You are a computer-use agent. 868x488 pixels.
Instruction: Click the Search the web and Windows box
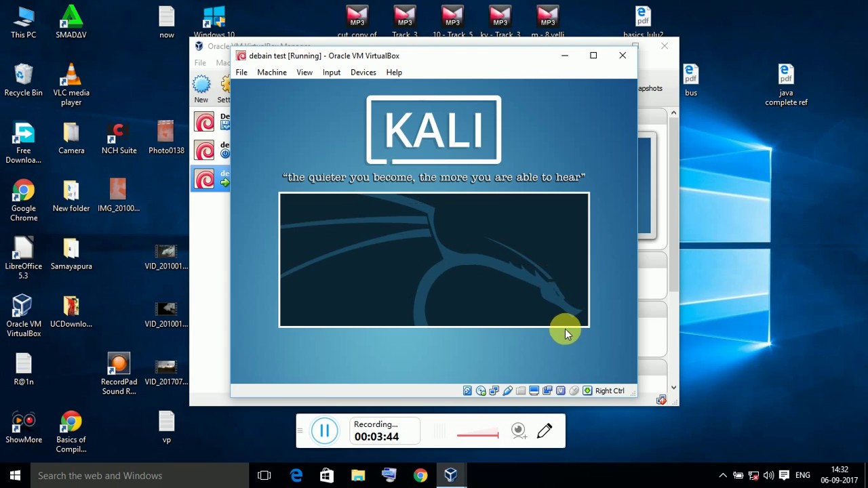pos(140,476)
